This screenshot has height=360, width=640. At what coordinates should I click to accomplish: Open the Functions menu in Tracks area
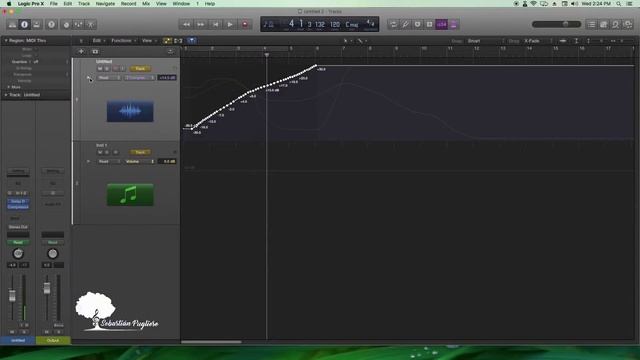click(x=123, y=41)
